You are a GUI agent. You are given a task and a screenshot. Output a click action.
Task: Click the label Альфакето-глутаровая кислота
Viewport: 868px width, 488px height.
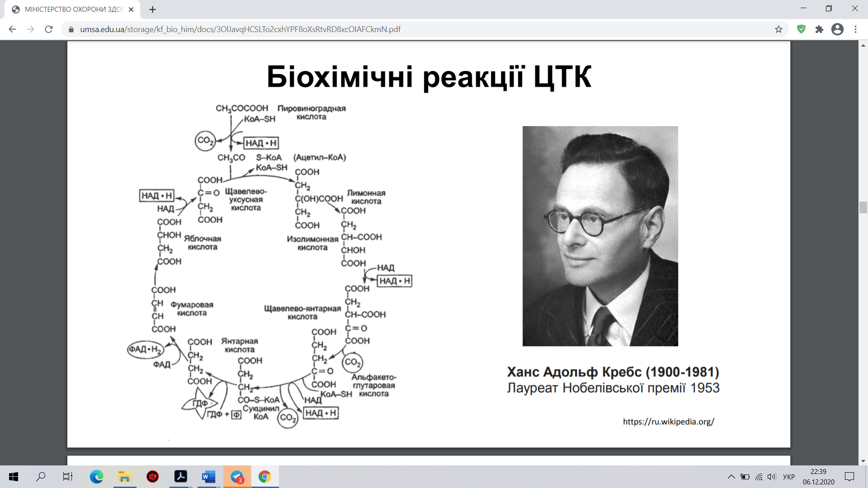(373, 385)
